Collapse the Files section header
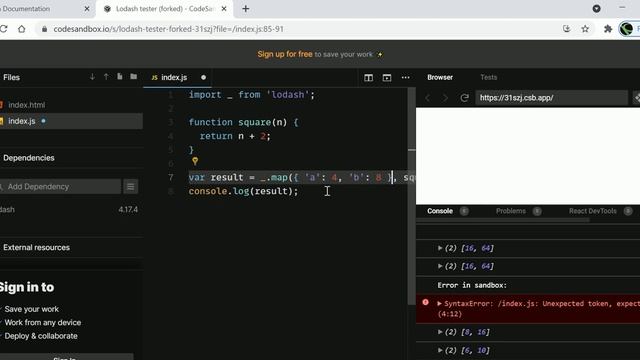The height and width of the screenshot is (360, 640). [11, 78]
